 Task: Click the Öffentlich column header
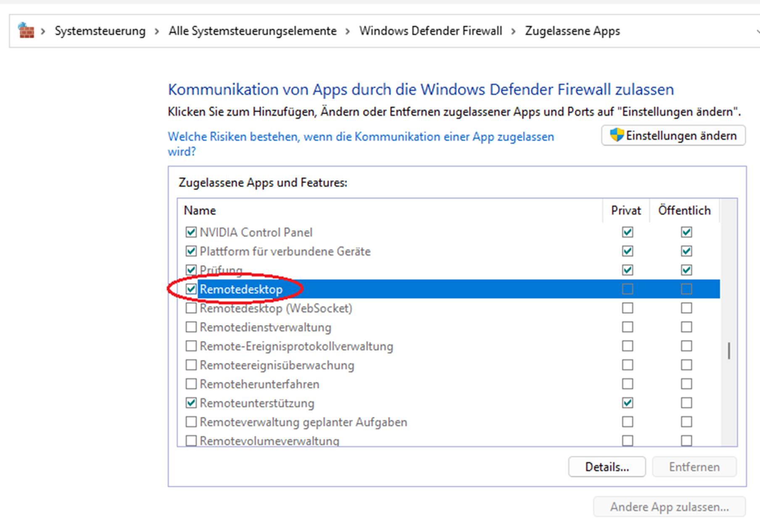tap(684, 210)
